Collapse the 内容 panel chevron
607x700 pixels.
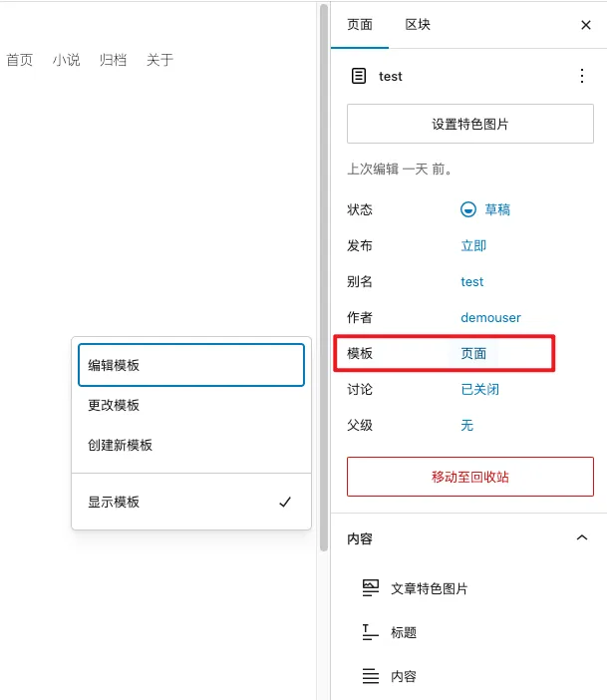click(582, 538)
